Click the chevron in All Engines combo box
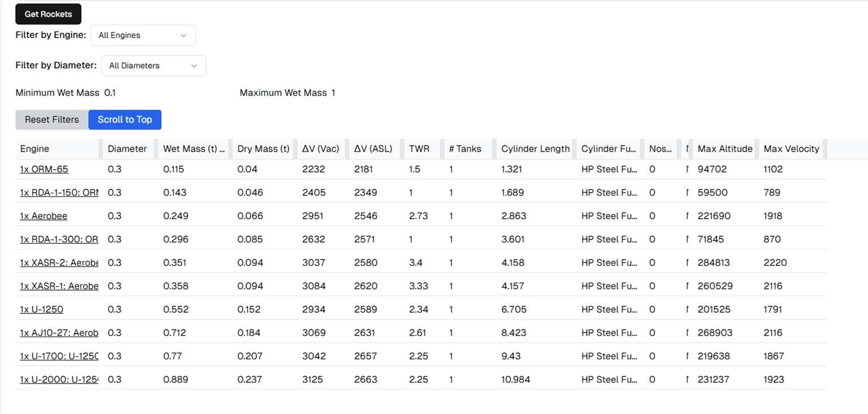Viewport: 868px width, 414px height. click(x=183, y=35)
